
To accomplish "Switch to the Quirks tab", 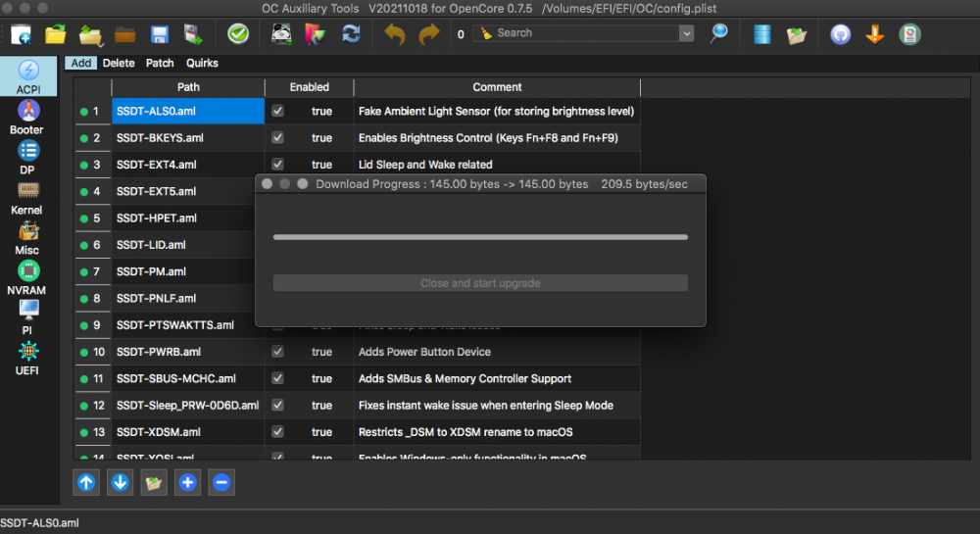I will 202,63.
